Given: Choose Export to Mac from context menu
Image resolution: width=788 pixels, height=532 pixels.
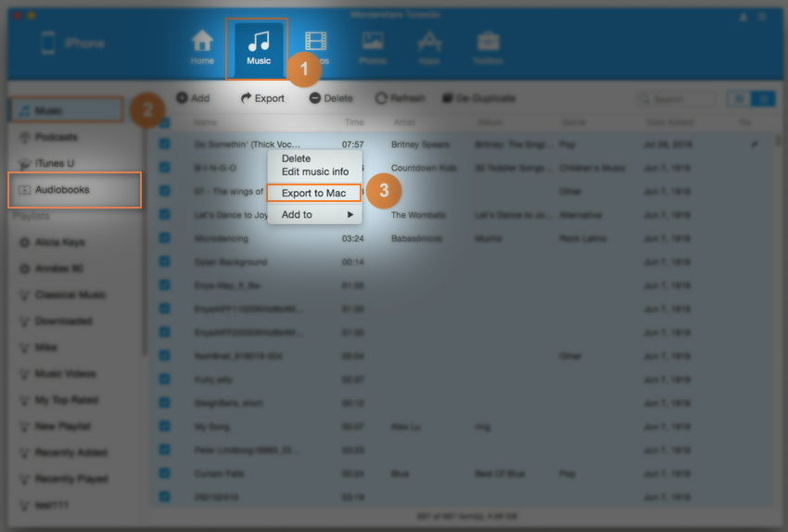Looking at the screenshot, I should 313,193.
